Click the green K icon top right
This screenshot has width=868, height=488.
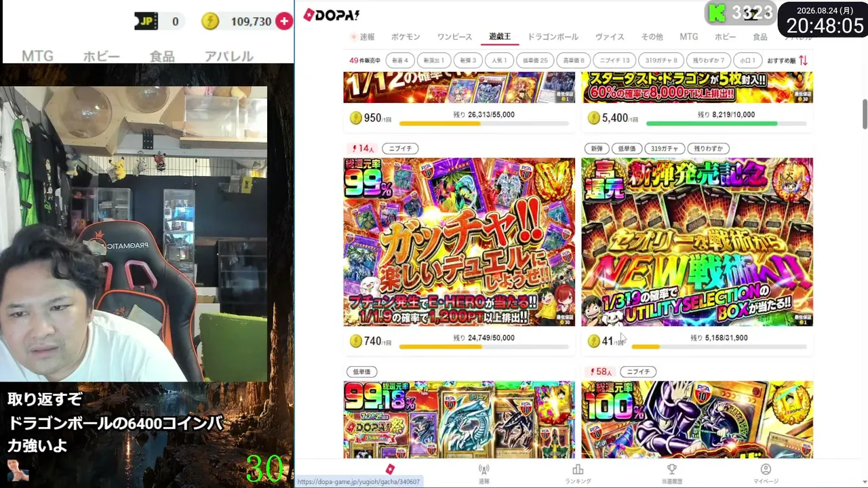point(716,12)
